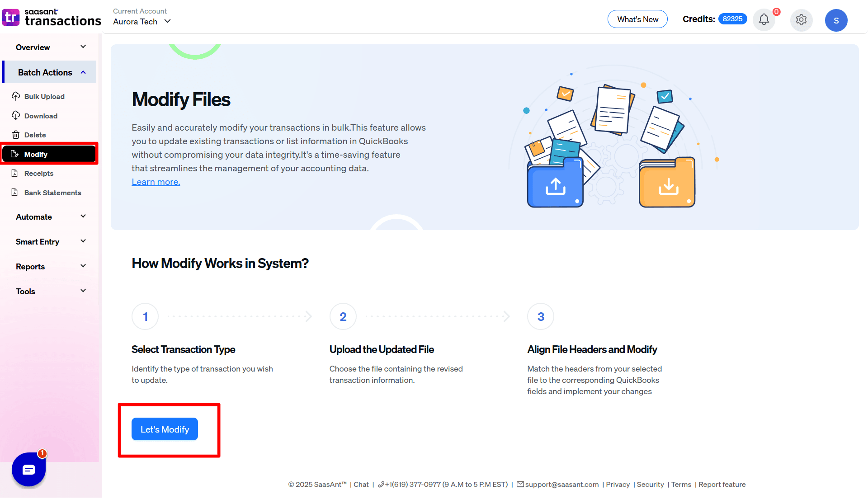The width and height of the screenshot is (868, 499).
Task: Open the settings gear icon
Action: 801,20
